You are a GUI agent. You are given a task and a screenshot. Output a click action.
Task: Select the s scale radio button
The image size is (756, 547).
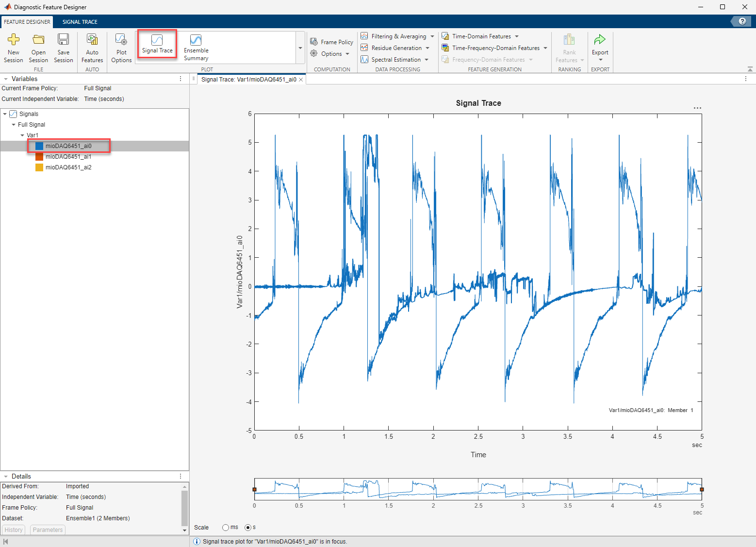(x=248, y=528)
